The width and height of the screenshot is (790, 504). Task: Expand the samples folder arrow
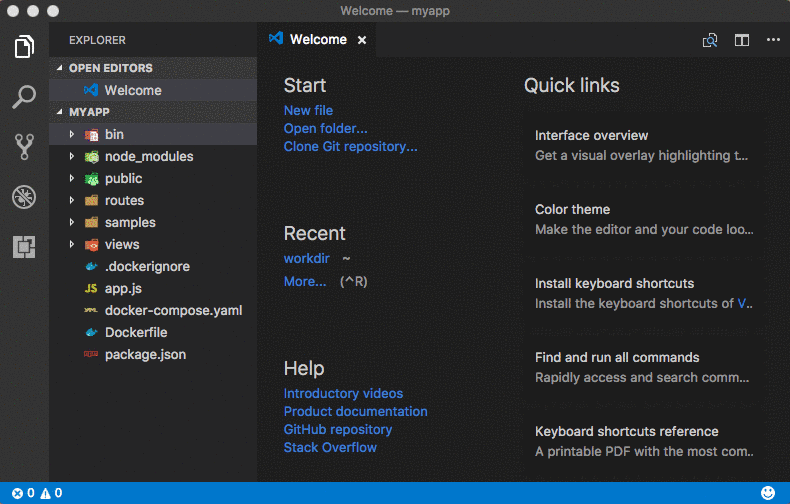coord(72,222)
